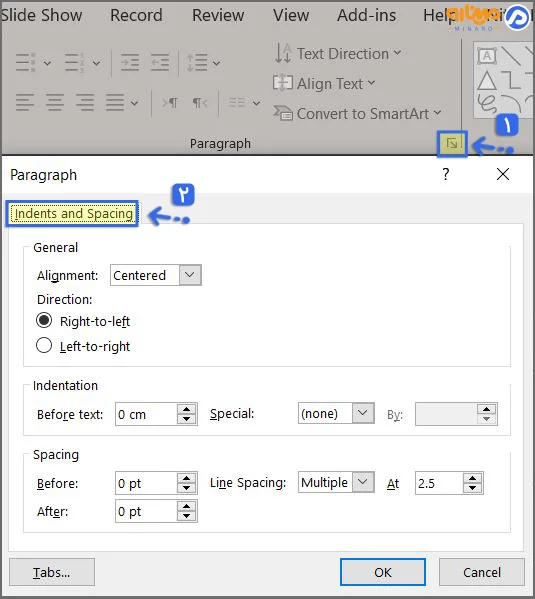Open the Alignment dropdown showing Centered
Screen dimensions: 535x599
(156, 275)
